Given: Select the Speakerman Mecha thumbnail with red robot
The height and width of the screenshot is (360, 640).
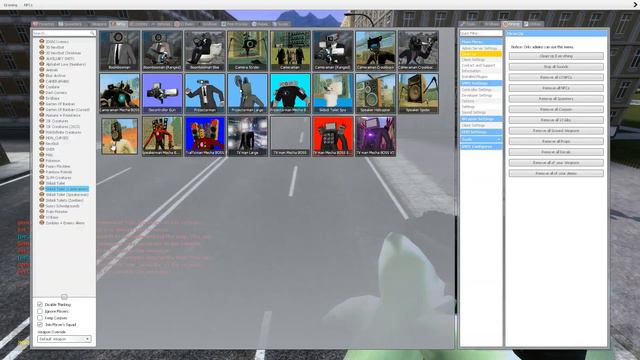Looking at the screenshot, I should (162, 136).
